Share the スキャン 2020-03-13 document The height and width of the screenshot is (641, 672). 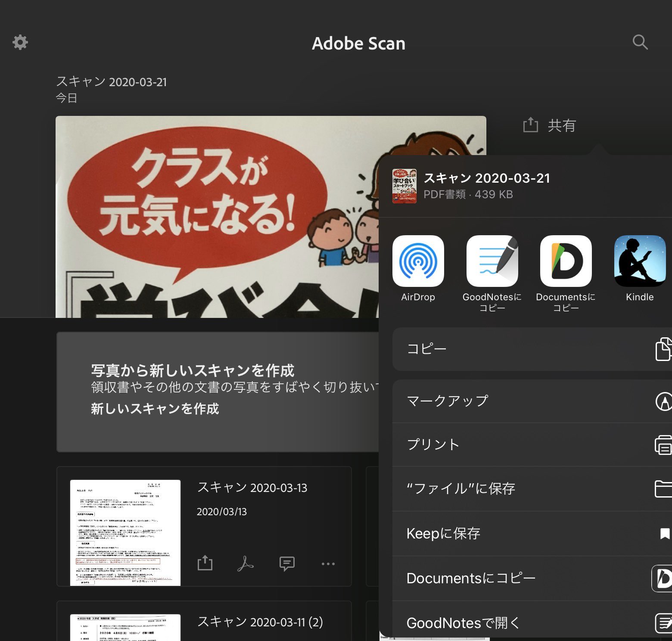pos(205,563)
